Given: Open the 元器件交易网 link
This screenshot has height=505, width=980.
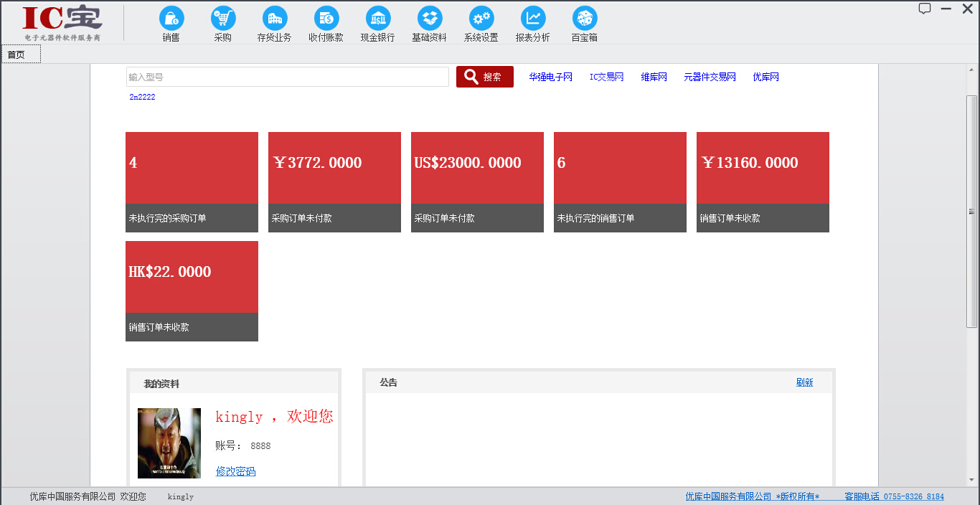Looking at the screenshot, I should (x=710, y=77).
